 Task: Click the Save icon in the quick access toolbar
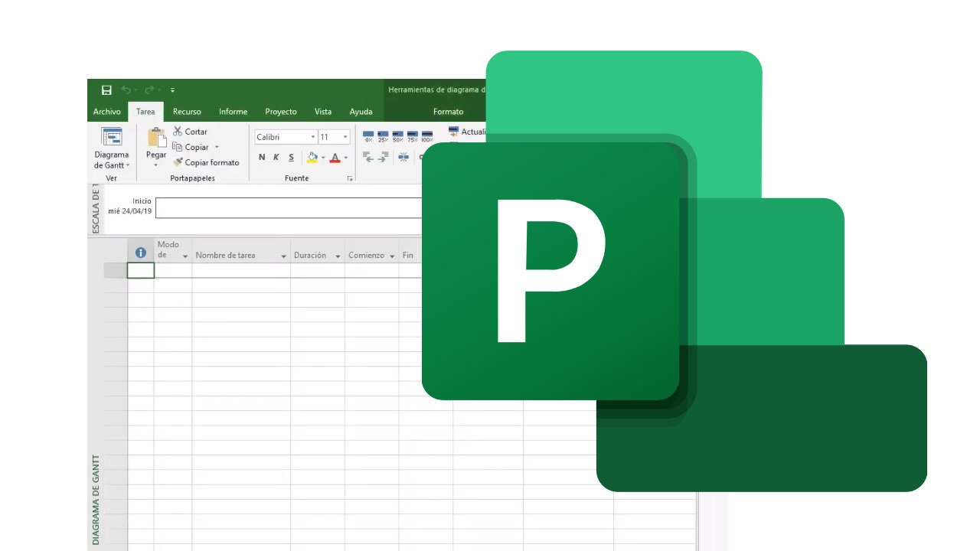click(x=106, y=90)
